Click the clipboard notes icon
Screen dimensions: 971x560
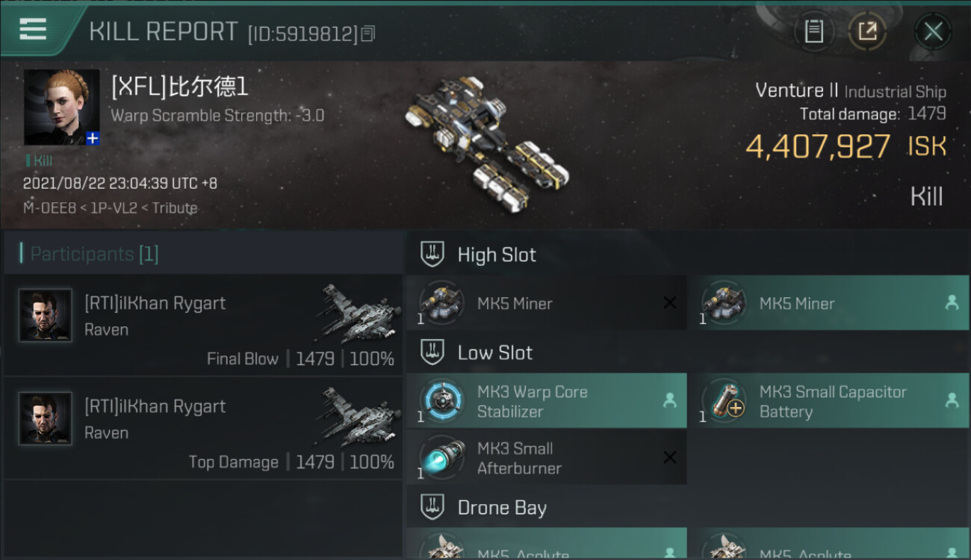[x=813, y=31]
